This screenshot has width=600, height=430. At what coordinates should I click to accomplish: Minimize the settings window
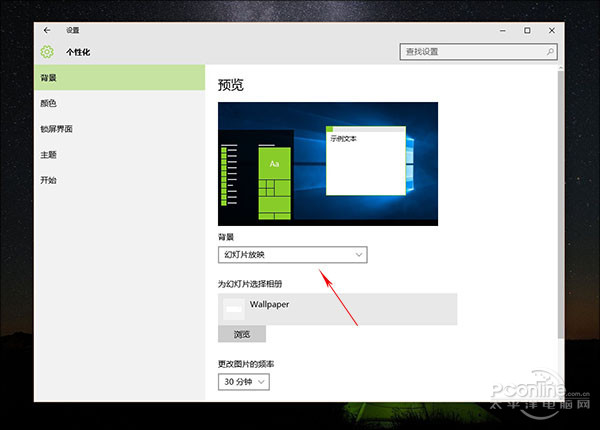[503, 30]
